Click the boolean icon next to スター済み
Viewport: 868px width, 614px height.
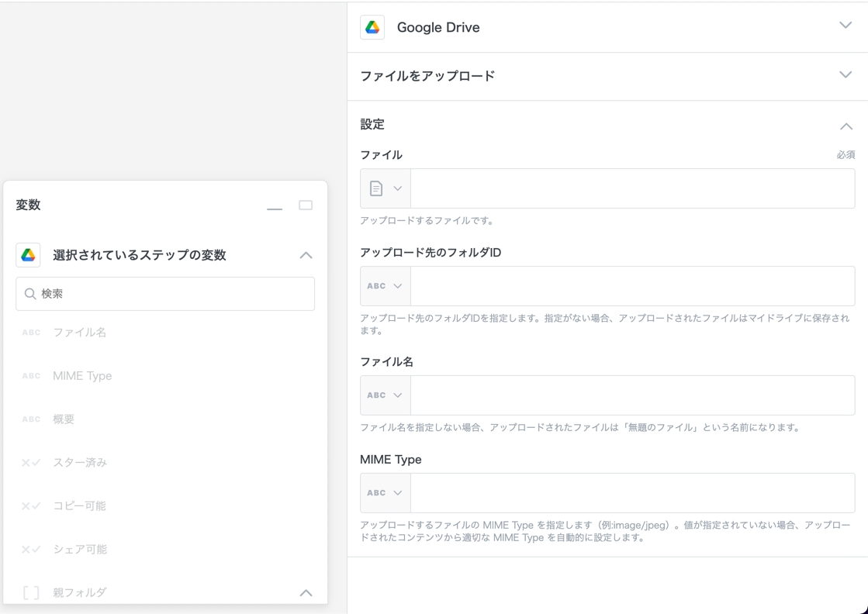(31, 463)
